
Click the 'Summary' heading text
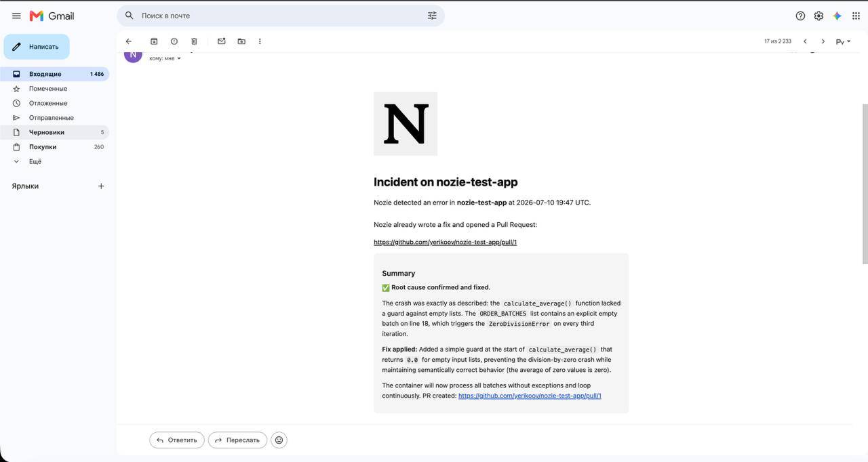[x=398, y=274]
